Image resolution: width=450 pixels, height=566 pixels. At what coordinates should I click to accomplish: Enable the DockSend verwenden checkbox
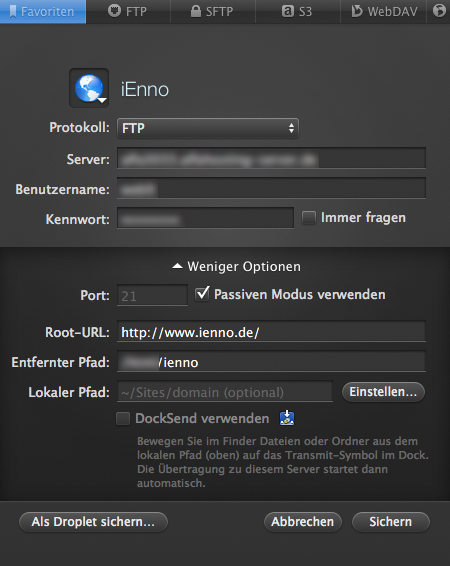(123, 419)
